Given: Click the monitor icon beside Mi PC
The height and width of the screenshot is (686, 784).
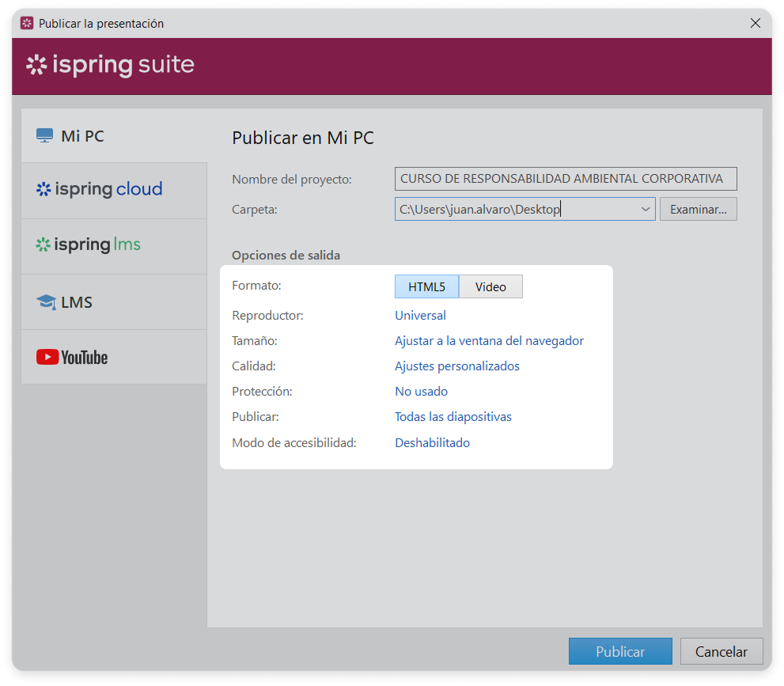Looking at the screenshot, I should (44, 136).
